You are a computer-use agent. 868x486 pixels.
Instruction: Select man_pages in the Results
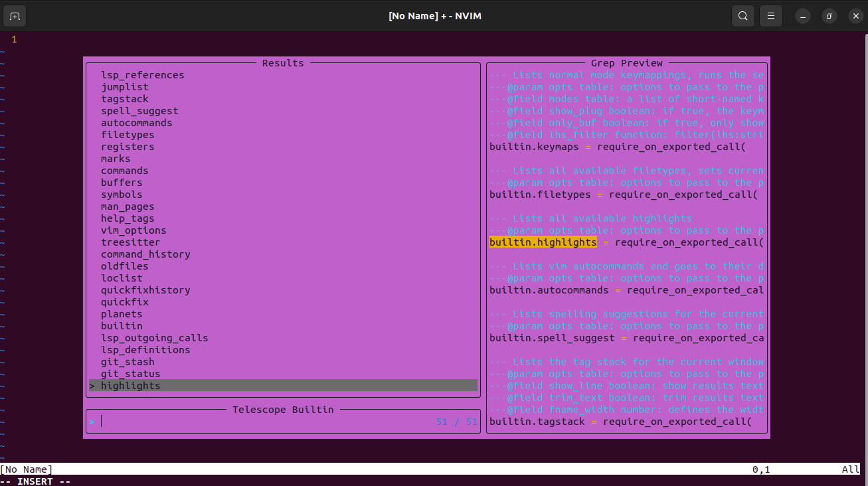tap(128, 206)
